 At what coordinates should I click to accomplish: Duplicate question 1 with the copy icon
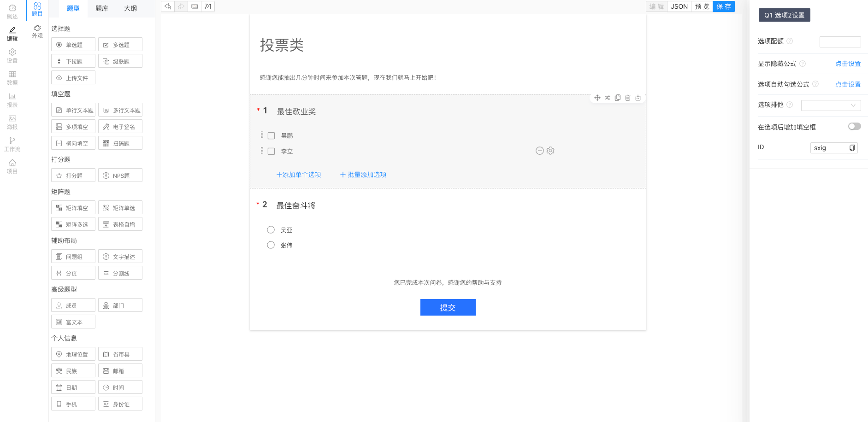tap(618, 98)
